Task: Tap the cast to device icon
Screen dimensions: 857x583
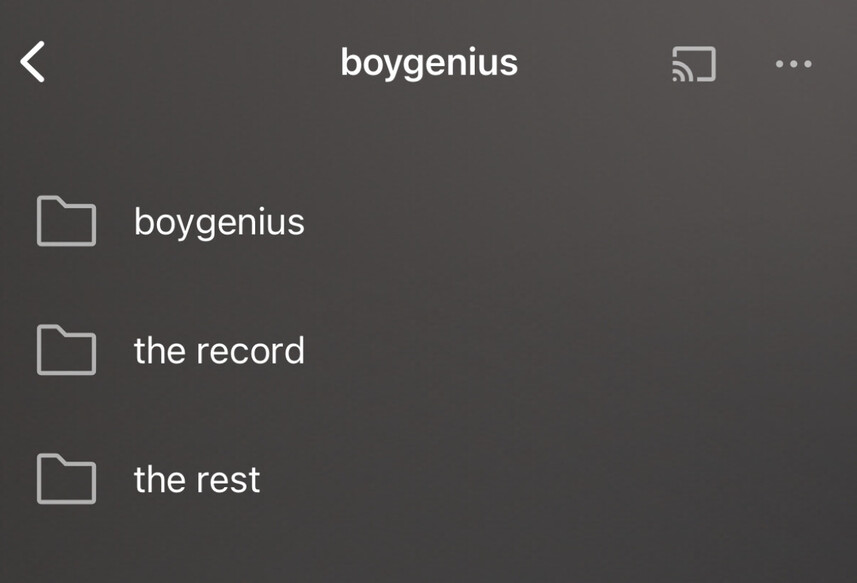Action: click(x=693, y=64)
